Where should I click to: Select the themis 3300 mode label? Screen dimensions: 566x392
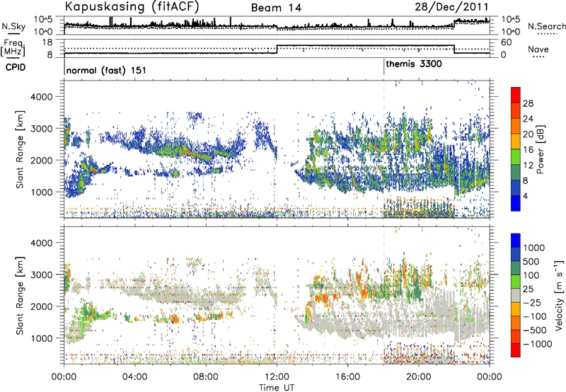point(414,64)
